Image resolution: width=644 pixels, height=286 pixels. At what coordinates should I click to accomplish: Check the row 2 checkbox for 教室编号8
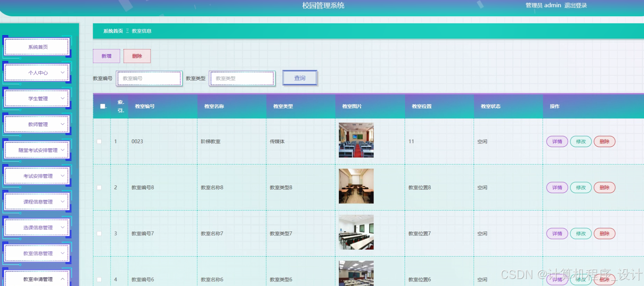(x=99, y=187)
